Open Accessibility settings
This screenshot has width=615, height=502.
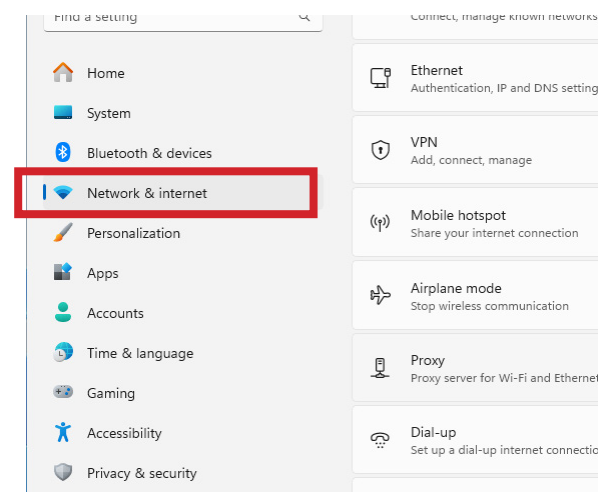coord(182,433)
